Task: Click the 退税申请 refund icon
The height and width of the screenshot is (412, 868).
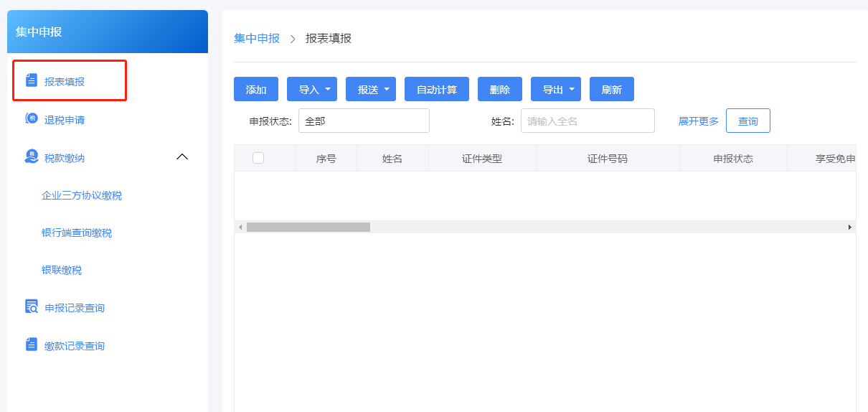Action: coord(32,118)
